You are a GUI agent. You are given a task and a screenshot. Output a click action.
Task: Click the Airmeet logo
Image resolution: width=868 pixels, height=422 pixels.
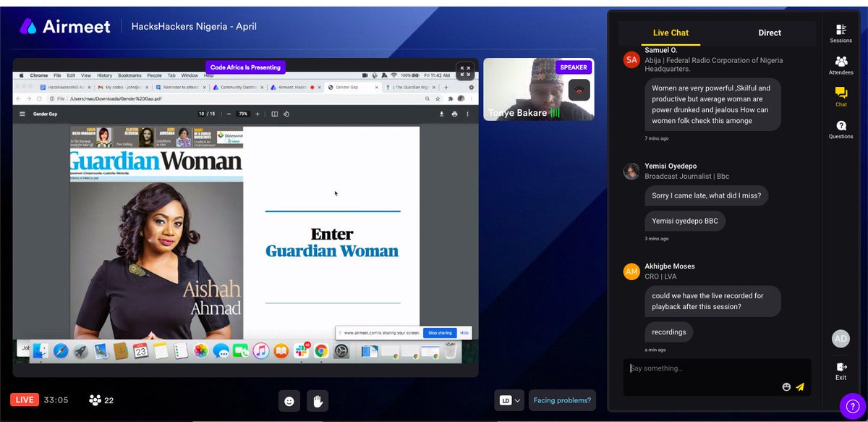point(65,27)
